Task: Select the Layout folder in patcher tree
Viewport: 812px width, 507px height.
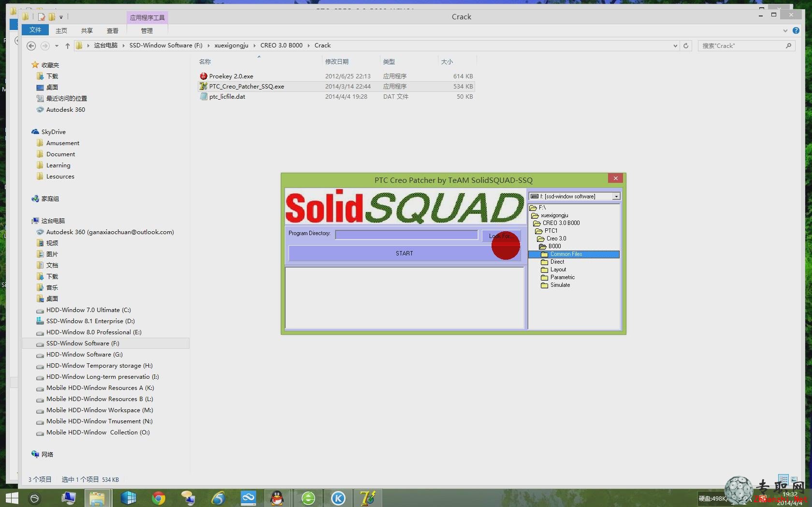Action: tap(558, 269)
